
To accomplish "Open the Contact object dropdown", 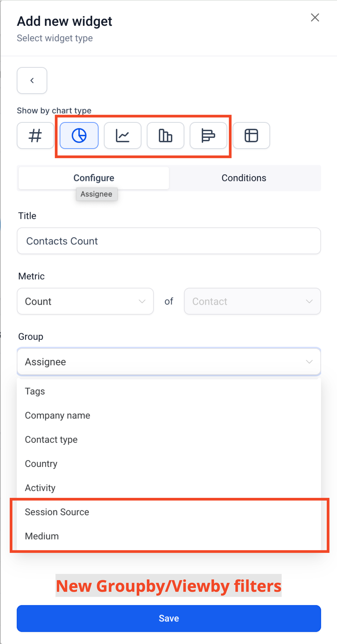I will 252,301.
